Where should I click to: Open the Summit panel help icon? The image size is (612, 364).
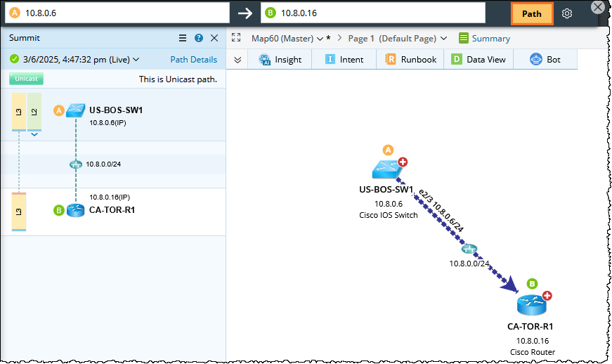click(x=199, y=38)
